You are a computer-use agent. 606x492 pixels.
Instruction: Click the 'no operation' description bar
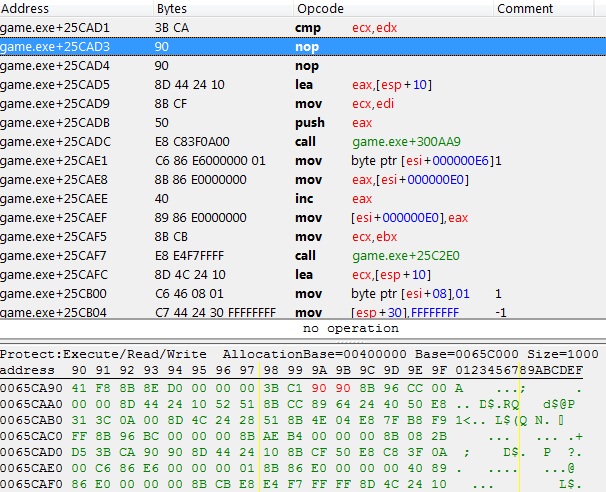coord(303,329)
